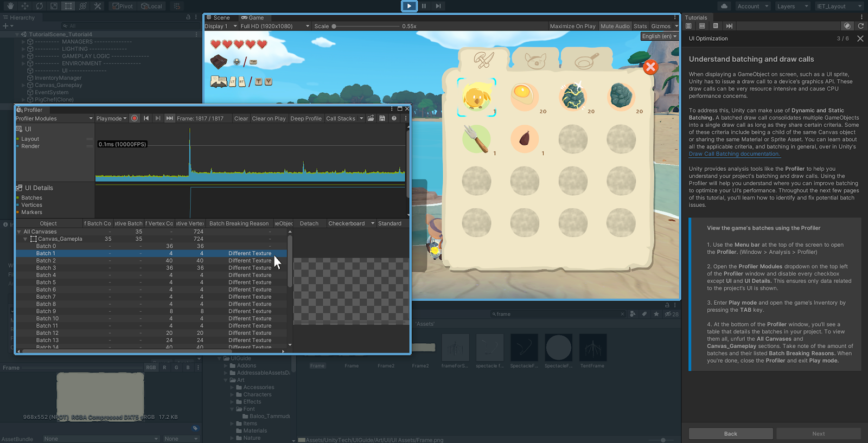
Task: Adjust the Game view Scale slider
Action: point(334,26)
